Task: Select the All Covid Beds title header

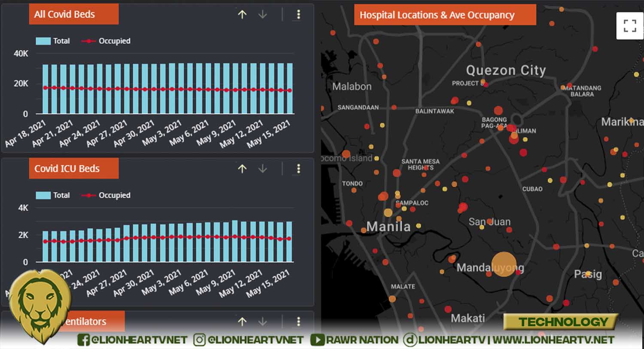Action: [73, 14]
